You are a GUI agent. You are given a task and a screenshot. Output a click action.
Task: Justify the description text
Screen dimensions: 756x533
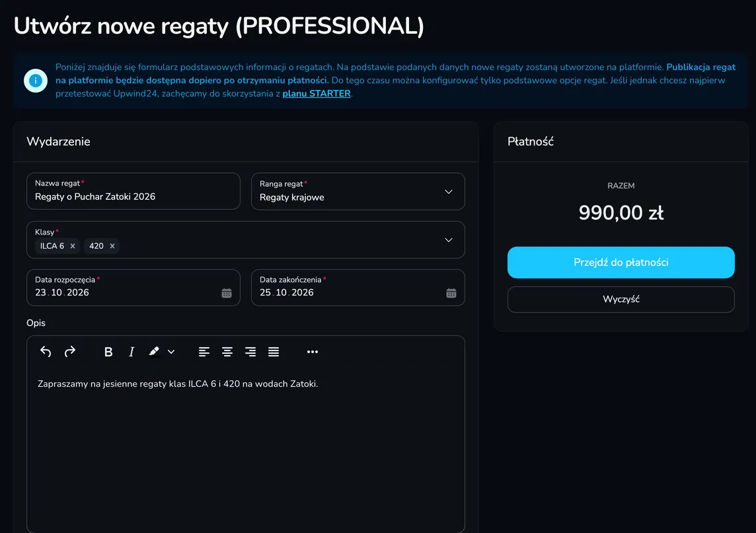274,352
